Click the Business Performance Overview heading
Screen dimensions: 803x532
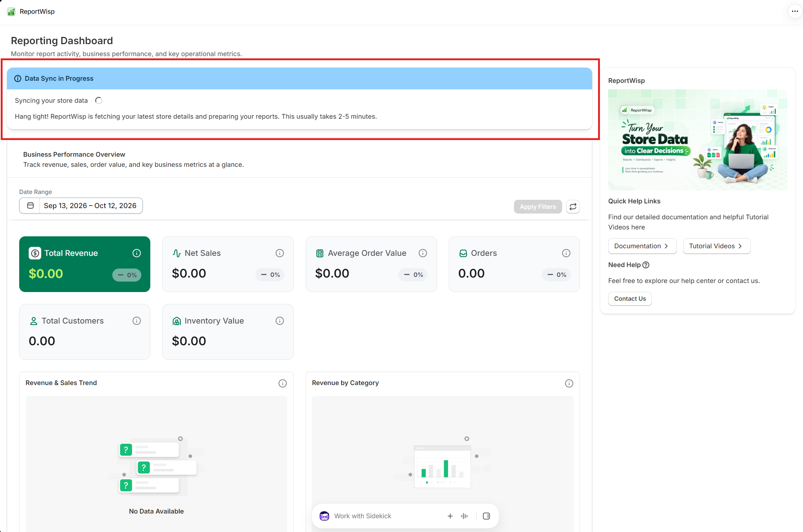[x=74, y=155]
